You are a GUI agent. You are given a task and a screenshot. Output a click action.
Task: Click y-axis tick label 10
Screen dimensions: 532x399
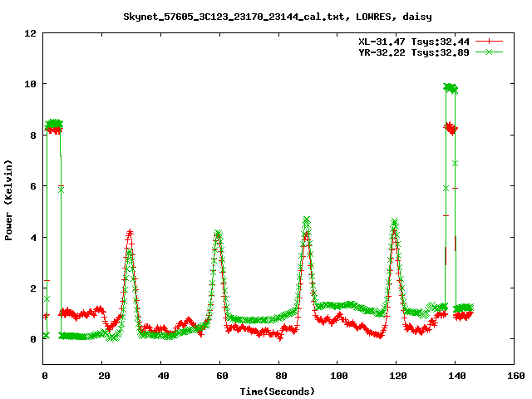[x=30, y=84]
